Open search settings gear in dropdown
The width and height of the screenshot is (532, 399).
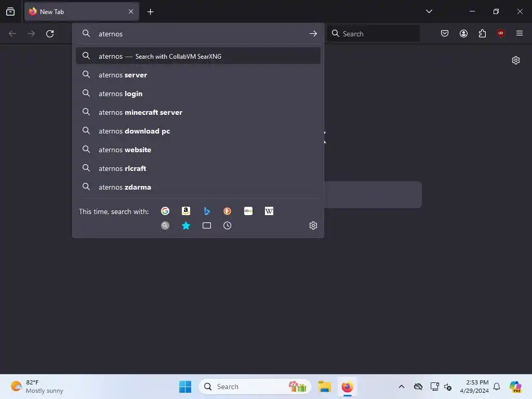click(x=313, y=225)
